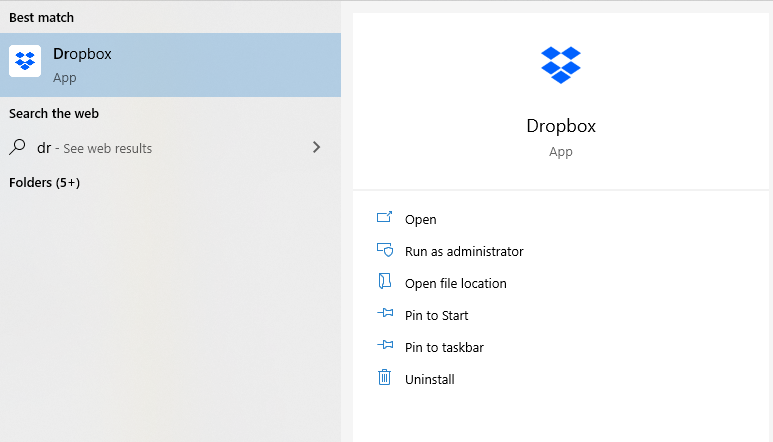Click the Open icon with arrow
This screenshot has width=773, height=442.
384,218
